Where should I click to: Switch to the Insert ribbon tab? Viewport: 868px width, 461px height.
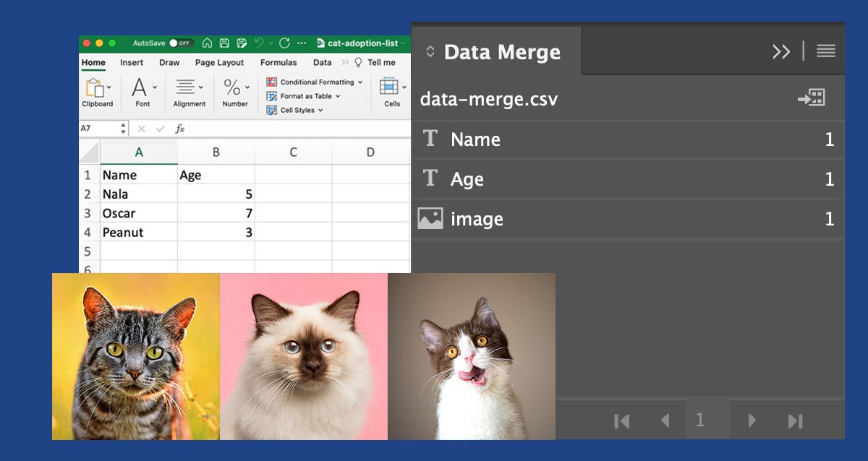click(x=132, y=63)
